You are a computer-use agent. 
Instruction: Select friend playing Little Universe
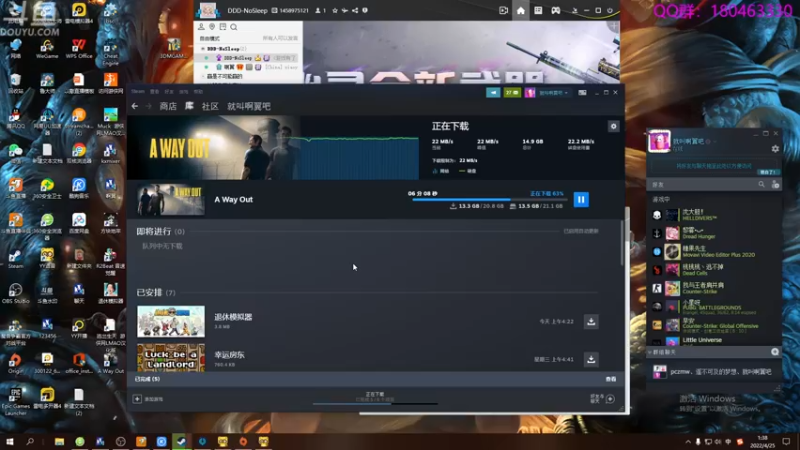tap(714, 341)
